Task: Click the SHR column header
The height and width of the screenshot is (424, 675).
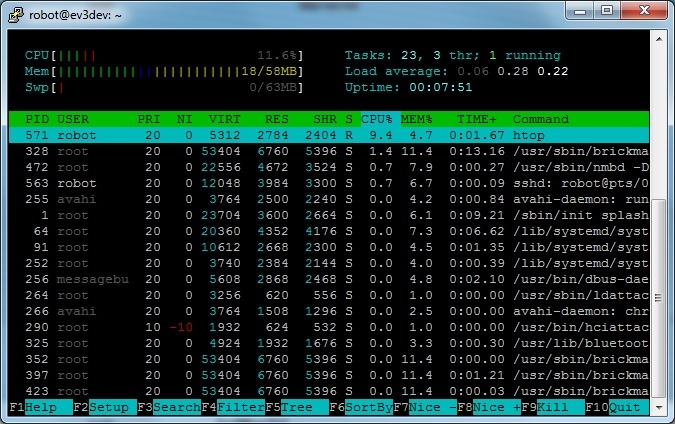Action: tap(325, 119)
